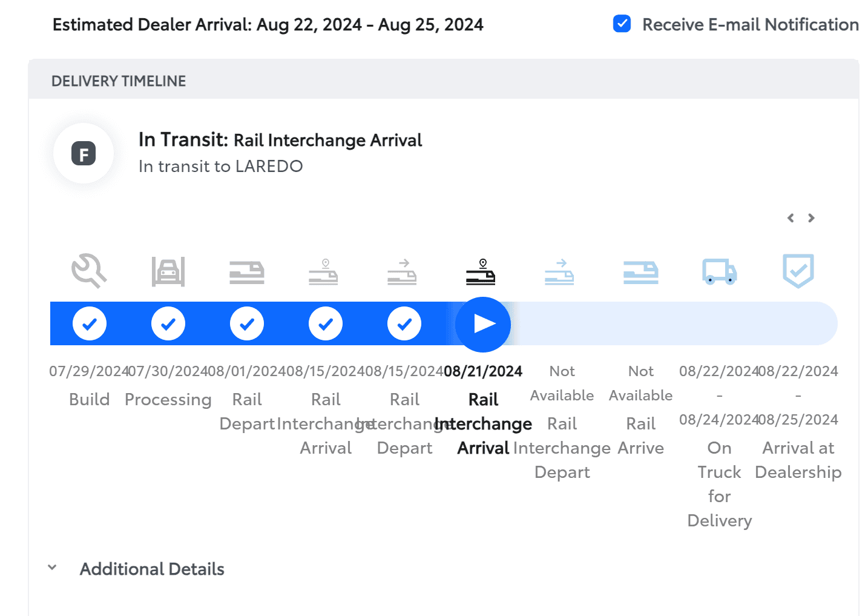Click the Processing car icon
Image resolution: width=868 pixels, height=616 pixels.
pyautogui.click(x=168, y=271)
